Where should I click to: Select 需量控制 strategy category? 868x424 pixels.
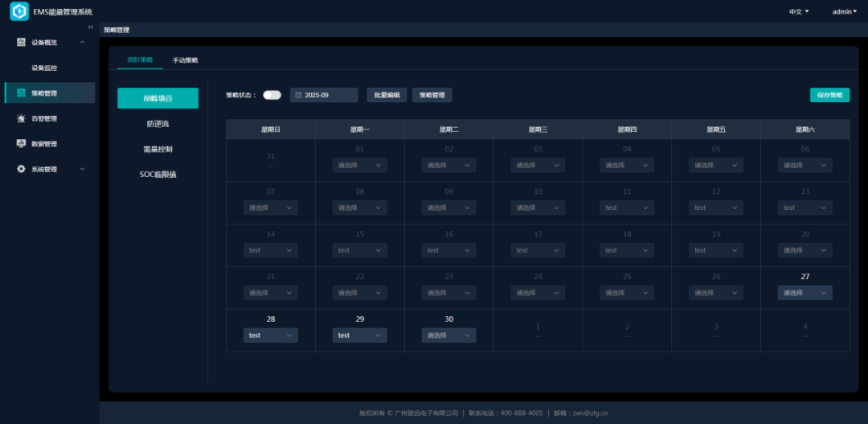[x=158, y=149]
